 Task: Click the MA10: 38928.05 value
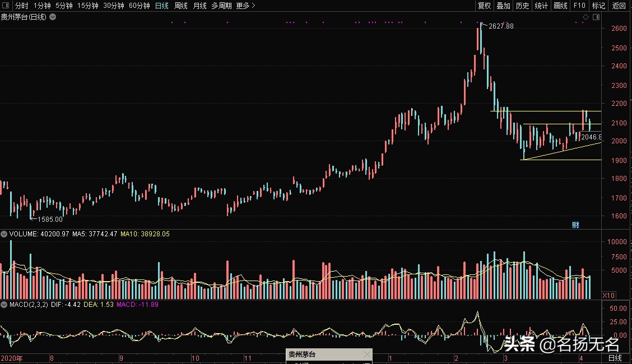pyautogui.click(x=145, y=234)
